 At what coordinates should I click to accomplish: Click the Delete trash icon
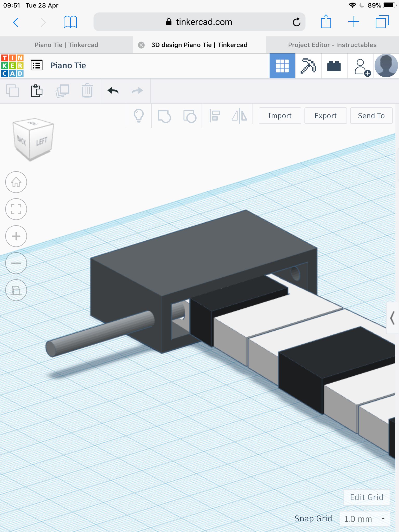point(87,90)
